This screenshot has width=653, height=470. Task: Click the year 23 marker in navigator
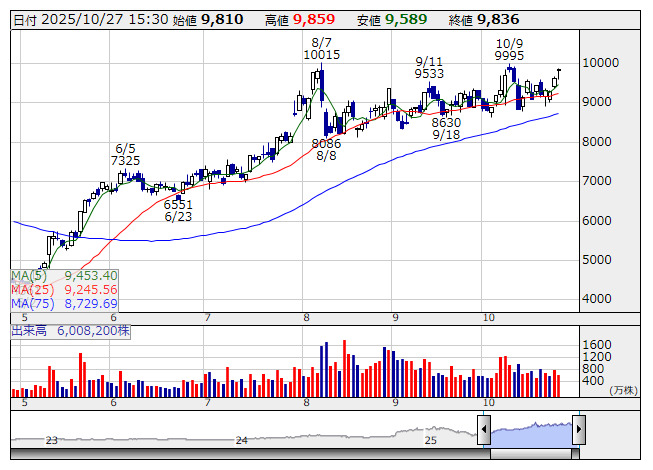tap(52, 440)
